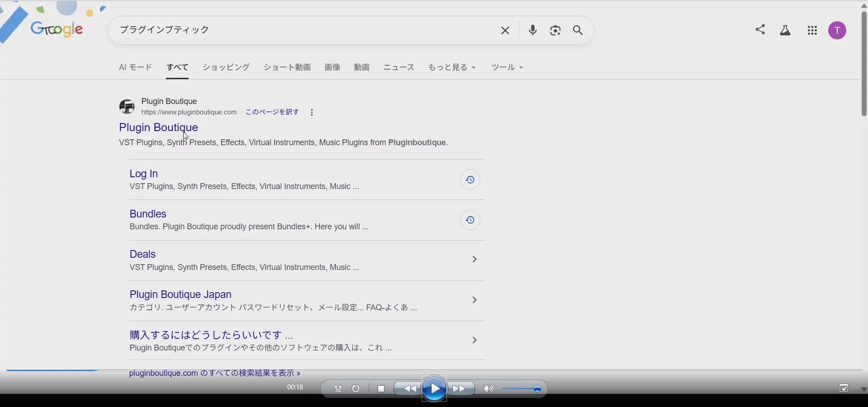
Task: Open the ツール dropdown
Action: 507,67
